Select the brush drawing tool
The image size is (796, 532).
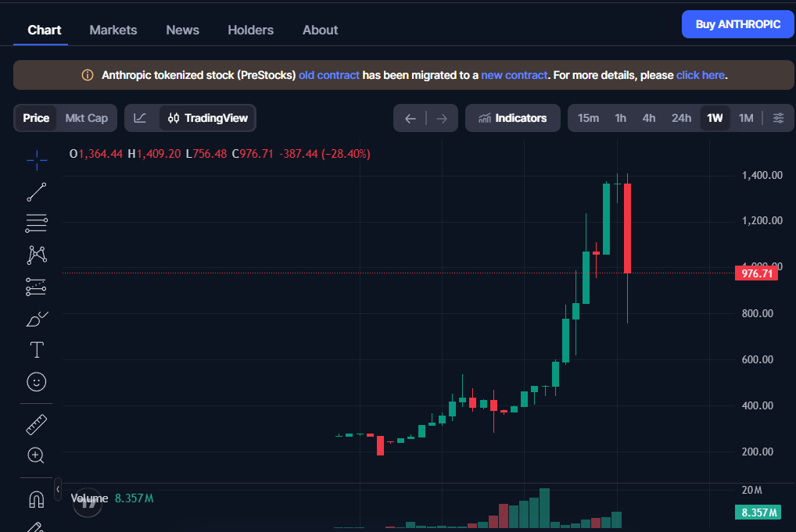point(37,319)
